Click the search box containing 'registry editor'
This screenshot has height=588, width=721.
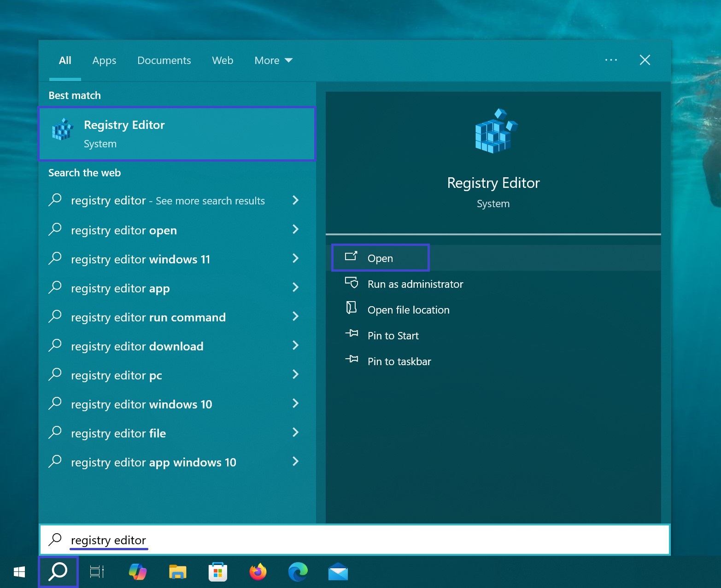(355, 540)
